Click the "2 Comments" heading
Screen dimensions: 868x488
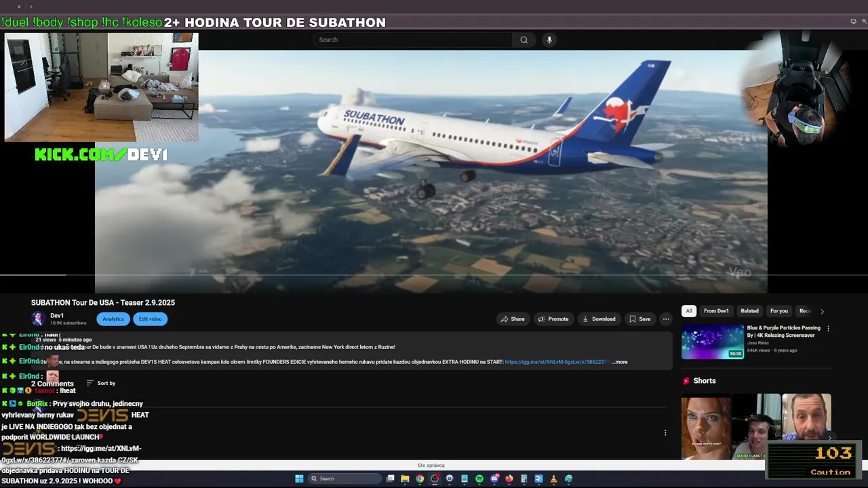pos(52,384)
